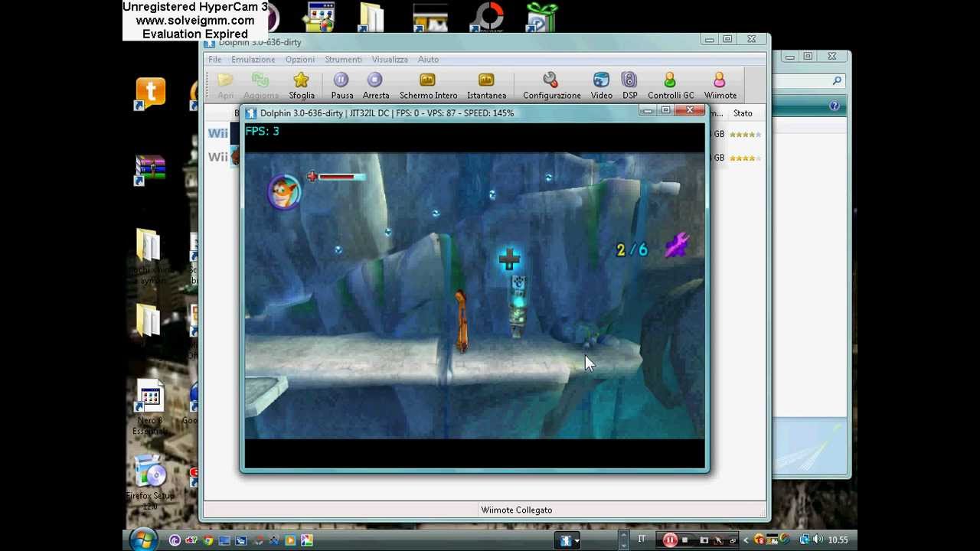Open Controlli GC controller settings
Image resolution: width=980 pixels, height=551 pixels.
[x=671, y=86]
